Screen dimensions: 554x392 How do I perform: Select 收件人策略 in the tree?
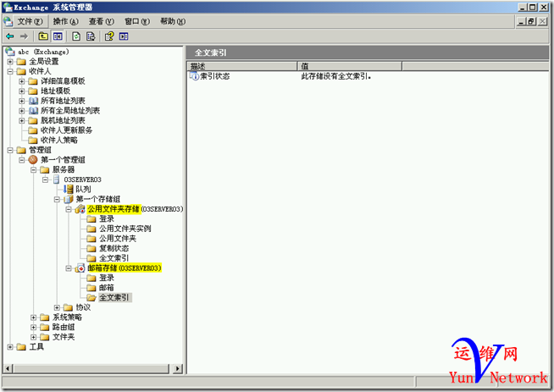[59, 141]
